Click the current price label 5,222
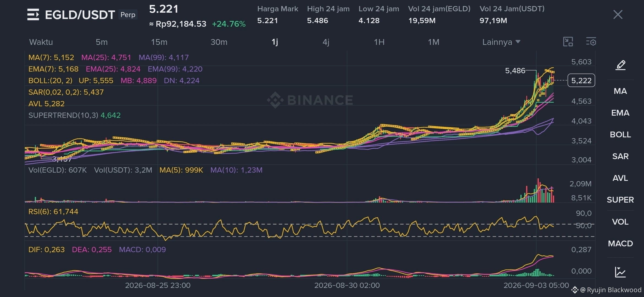This screenshot has height=297, width=644. (581, 80)
